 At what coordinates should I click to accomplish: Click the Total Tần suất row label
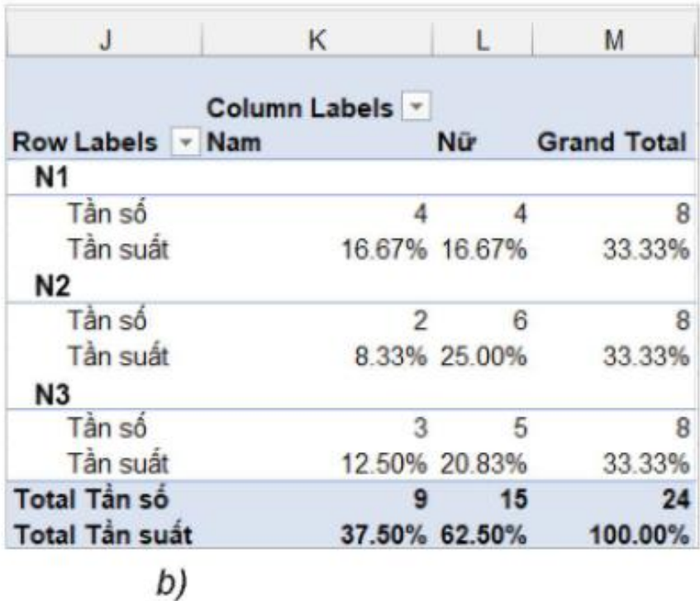(103, 535)
